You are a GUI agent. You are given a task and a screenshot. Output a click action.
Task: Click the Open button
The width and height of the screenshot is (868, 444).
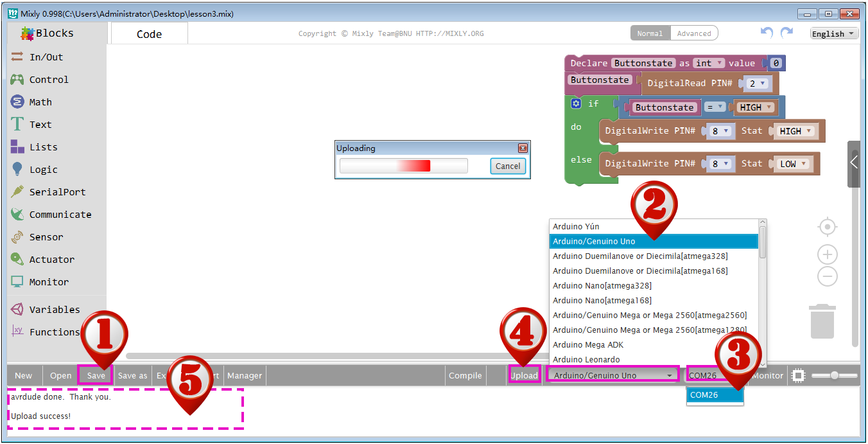(x=61, y=375)
